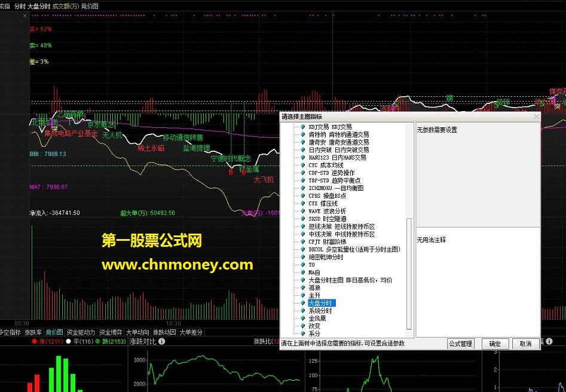This screenshot has height=392, width=566.
Task: Click the 涨(1211) red legend entry
Action: pos(48,341)
